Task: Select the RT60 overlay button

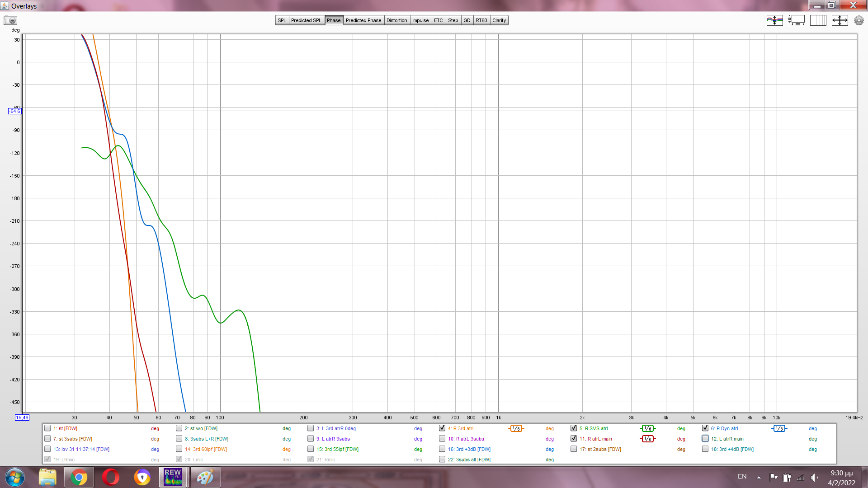Action: pos(481,20)
